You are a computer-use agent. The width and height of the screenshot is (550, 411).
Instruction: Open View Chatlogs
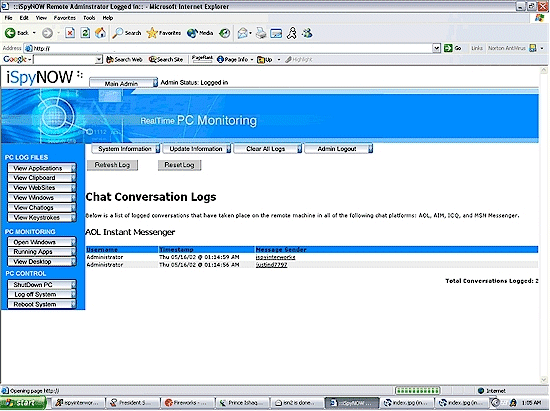[x=41, y=208]
